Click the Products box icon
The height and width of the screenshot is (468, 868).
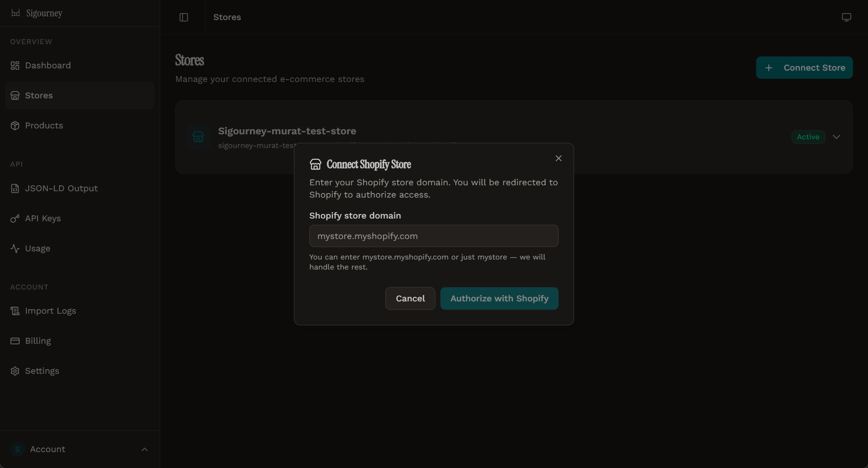[x=15, y=126]
